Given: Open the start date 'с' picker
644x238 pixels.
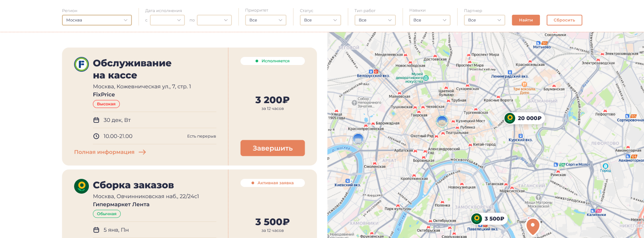Looking at the screenshot, I should (x=167, y=20).
